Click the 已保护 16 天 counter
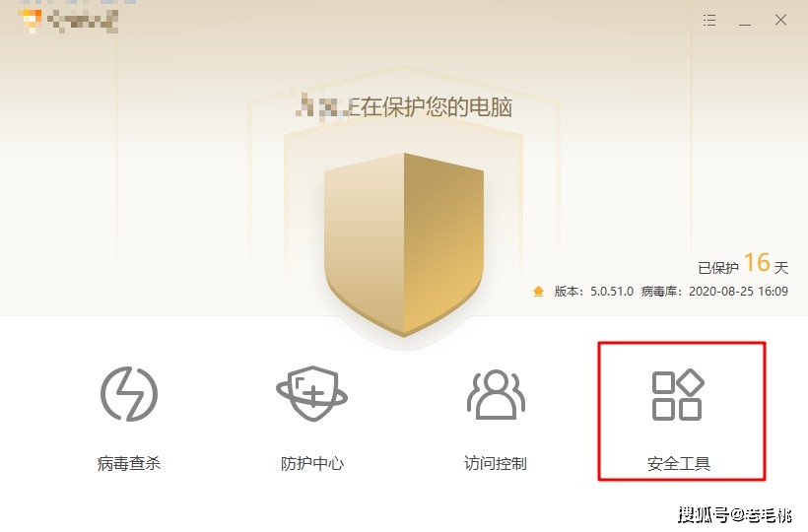 point(743,264)
